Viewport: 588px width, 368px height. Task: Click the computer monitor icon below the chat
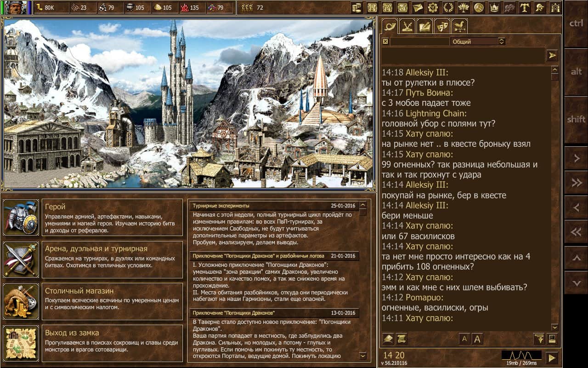click(x=551, y=339)
